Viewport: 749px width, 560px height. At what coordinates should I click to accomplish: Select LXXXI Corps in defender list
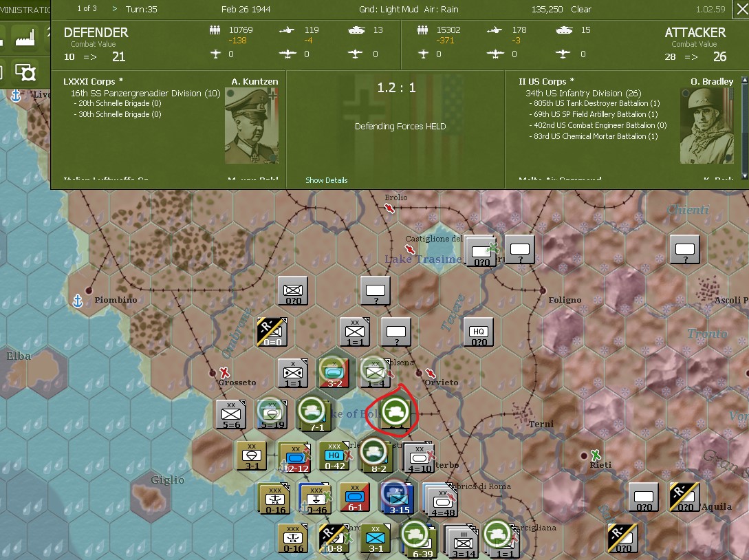[x=94, y=81]
